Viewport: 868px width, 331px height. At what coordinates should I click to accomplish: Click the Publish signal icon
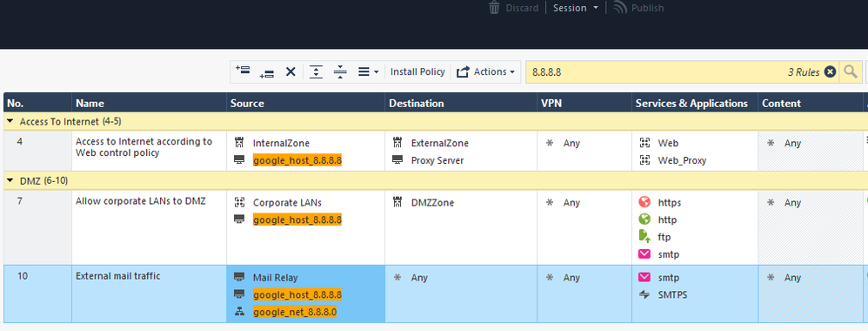point(620,8)
